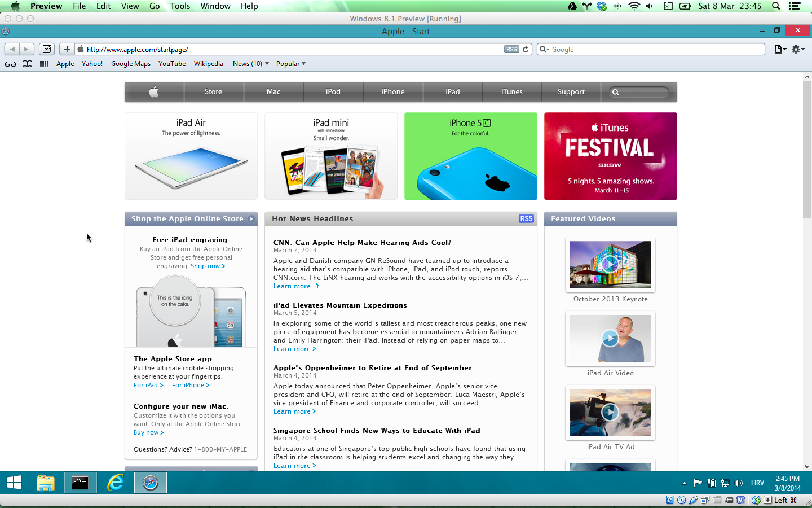Image resolution: width=812 pixels, height=508 pixels.
Task: Expand the Popular bookmarks dropdown
Action: point(291,64)
